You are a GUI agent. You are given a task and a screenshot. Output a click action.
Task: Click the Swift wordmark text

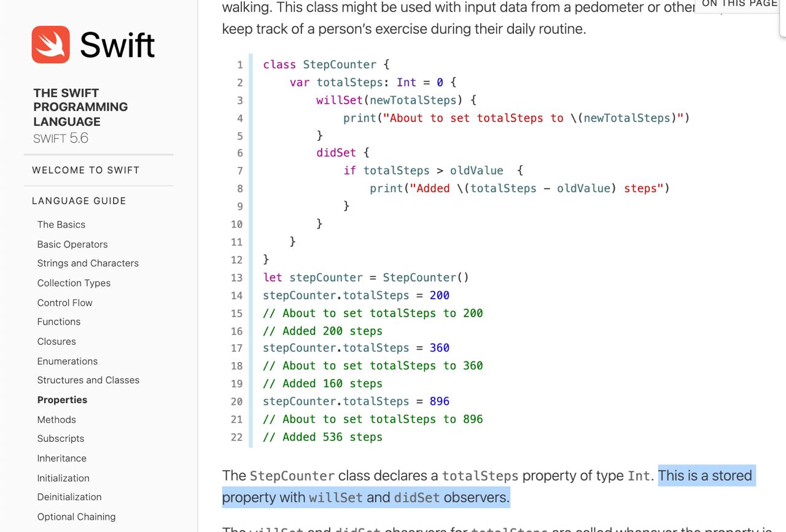(x=117, y=45)
